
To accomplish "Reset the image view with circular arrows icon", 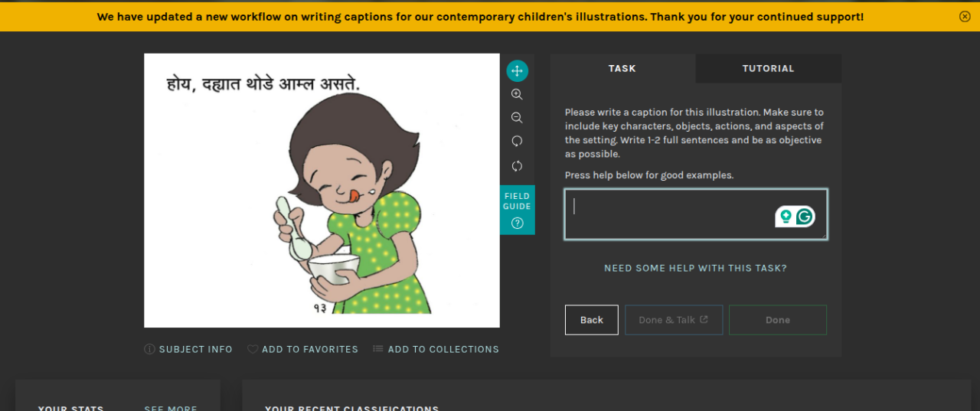I will click(517, 166).
